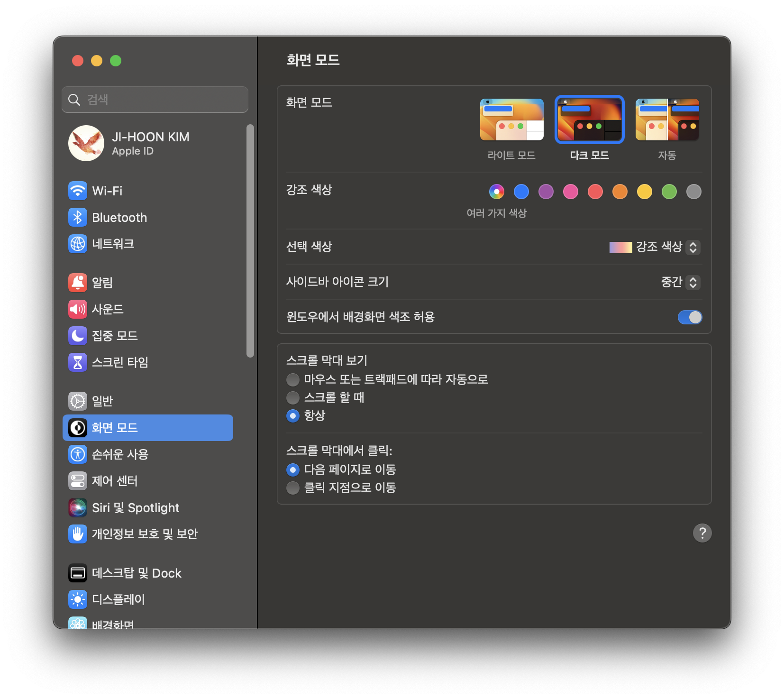Choose the 라이트 모드 appearance thumbnail
This screenshot has height=699, width=784.
tap(511, 120)
